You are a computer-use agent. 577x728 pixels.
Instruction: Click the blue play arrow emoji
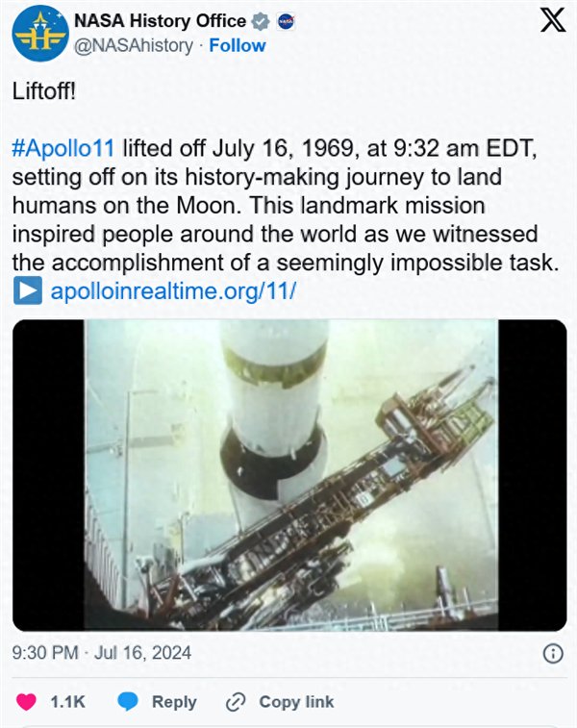pos(28,291)
